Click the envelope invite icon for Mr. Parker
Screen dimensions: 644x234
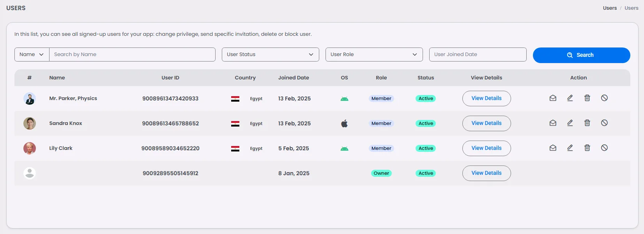553,98
